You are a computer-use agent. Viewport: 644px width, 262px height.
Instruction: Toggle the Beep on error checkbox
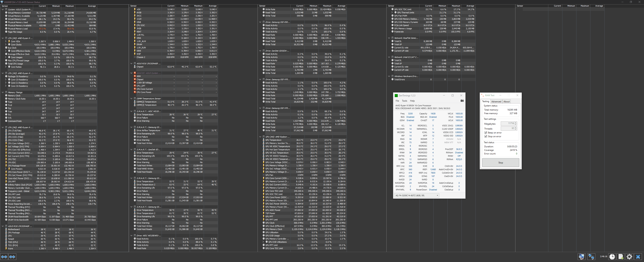pyautogui.click(x=486, y=133)
